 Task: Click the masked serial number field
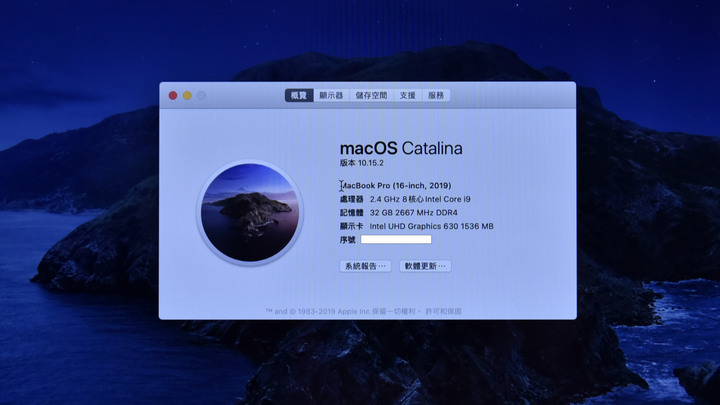(x=396, y=239)
